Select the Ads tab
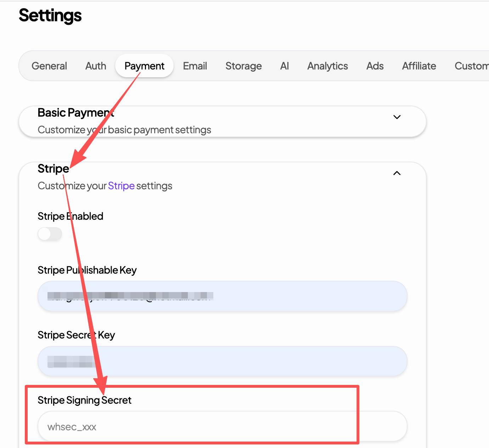The image size is (489, 448). point(375,66)
